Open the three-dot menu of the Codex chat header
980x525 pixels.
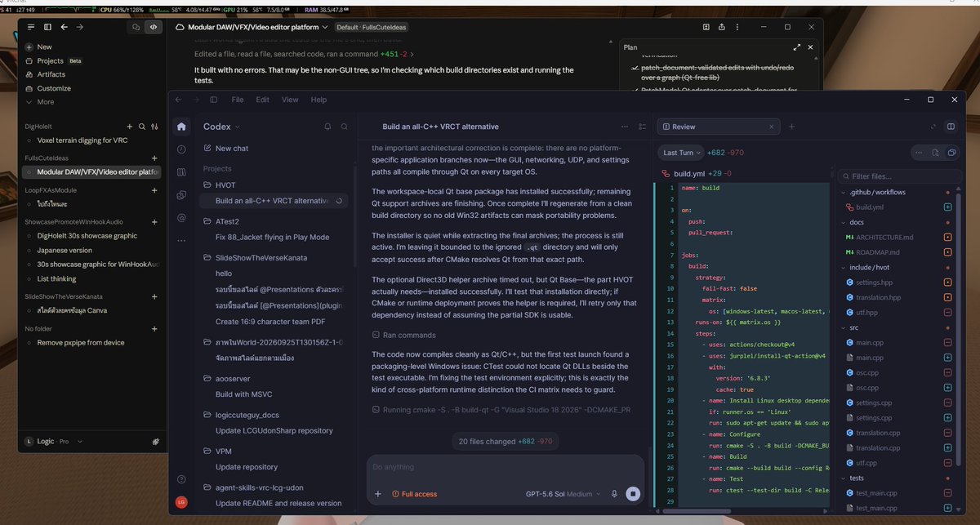[x=625, y=127]
